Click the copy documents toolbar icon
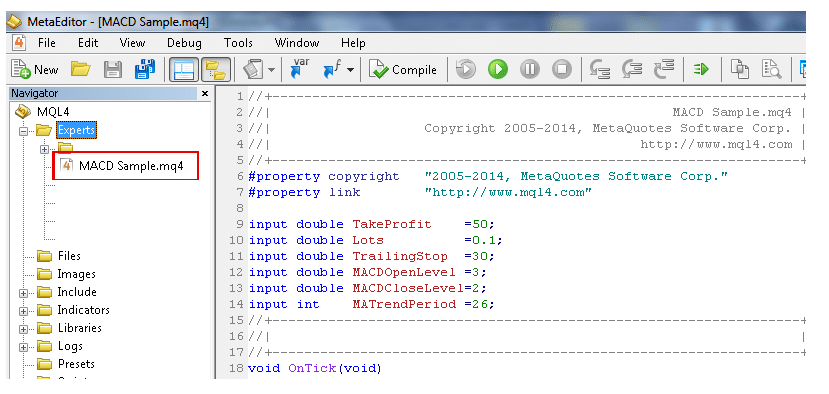The height and width of the screenshot is (394, 829). pyautogui.click(x=740, y=69)
